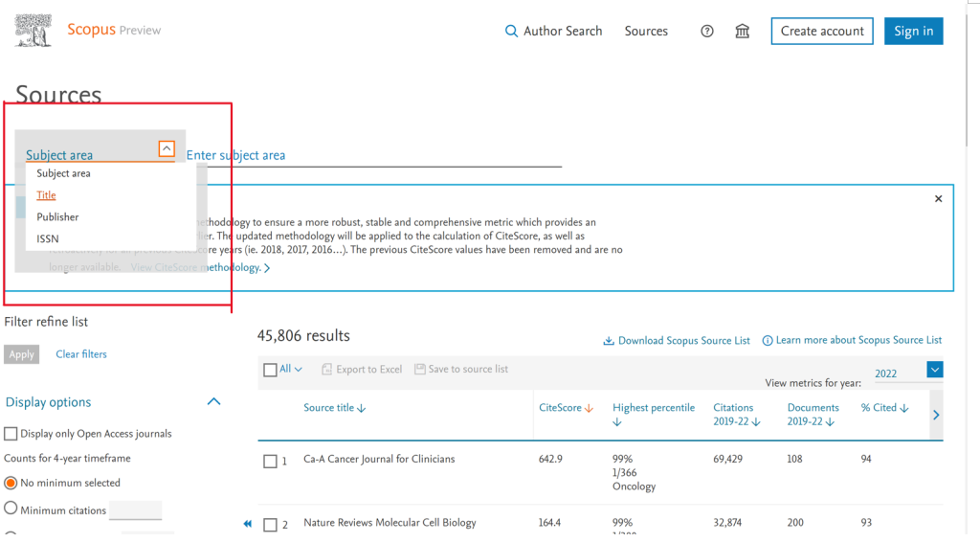Select No minimum selected radio button
The width and height of the screenshot is (980, 543).
11,483
